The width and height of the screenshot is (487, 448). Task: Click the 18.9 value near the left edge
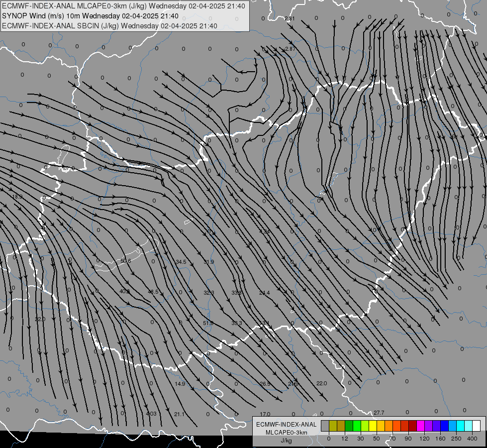coord(17,197)
